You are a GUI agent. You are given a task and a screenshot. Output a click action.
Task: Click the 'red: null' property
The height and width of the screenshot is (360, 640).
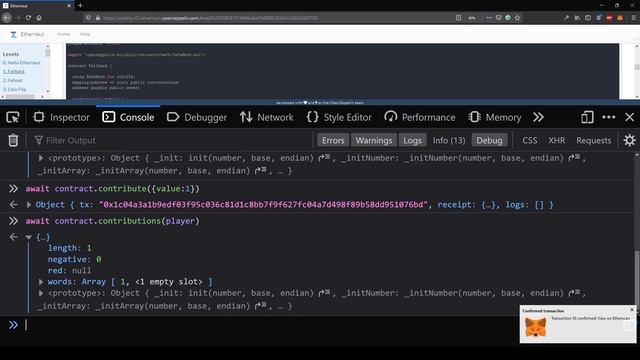(70, 270)
